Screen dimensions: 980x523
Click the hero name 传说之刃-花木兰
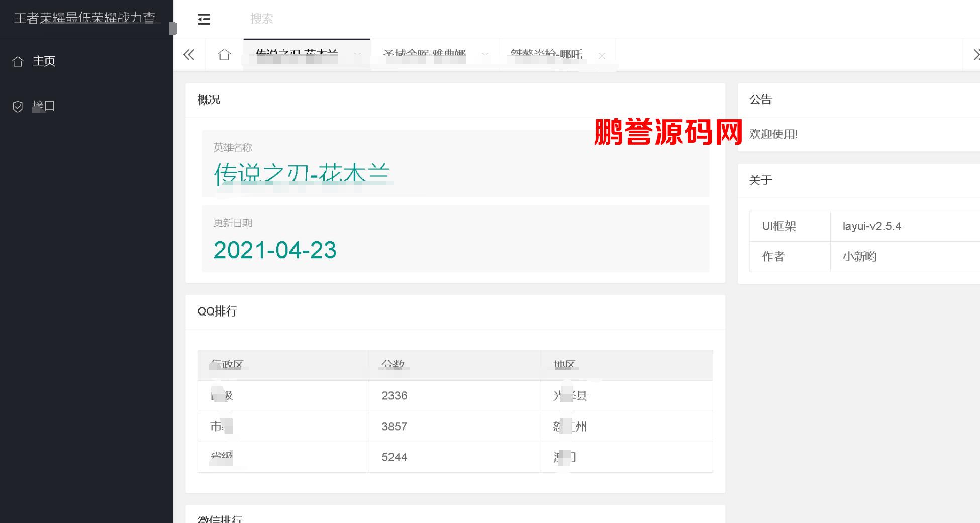(x=302, y=174)
